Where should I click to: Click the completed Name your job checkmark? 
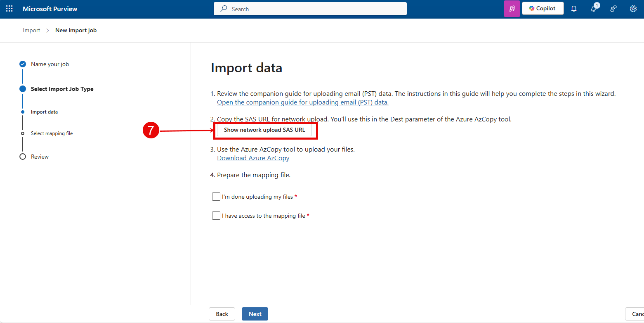click(23, 64)
